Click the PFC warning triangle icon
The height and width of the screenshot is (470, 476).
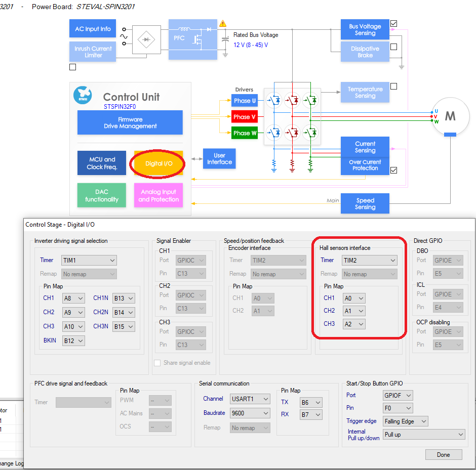(223, 23)
